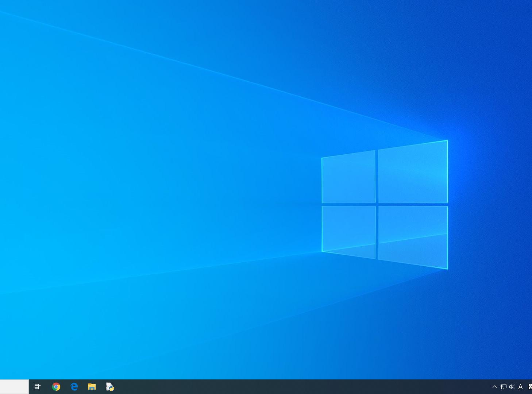532x394 pixels.
Task: Show hidden system tray icons
Action: [495, 387]
